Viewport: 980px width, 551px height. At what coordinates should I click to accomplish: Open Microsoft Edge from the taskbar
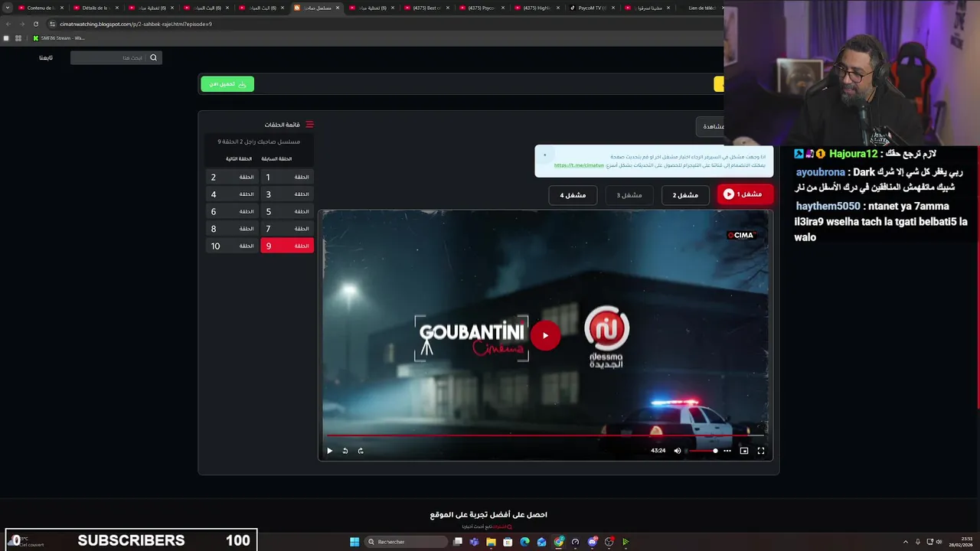tap(524, 542)
